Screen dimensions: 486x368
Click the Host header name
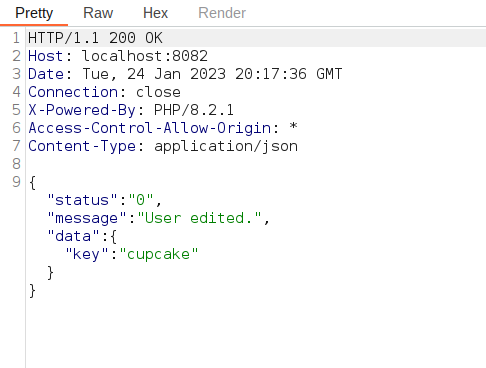tap(46, 56)
